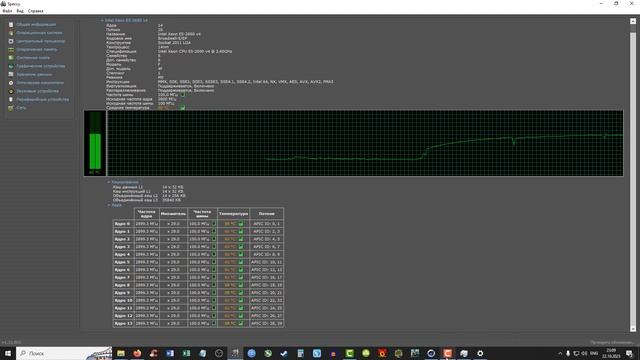Open the General information section icon

pyautogui.click(x=11, y=24)
